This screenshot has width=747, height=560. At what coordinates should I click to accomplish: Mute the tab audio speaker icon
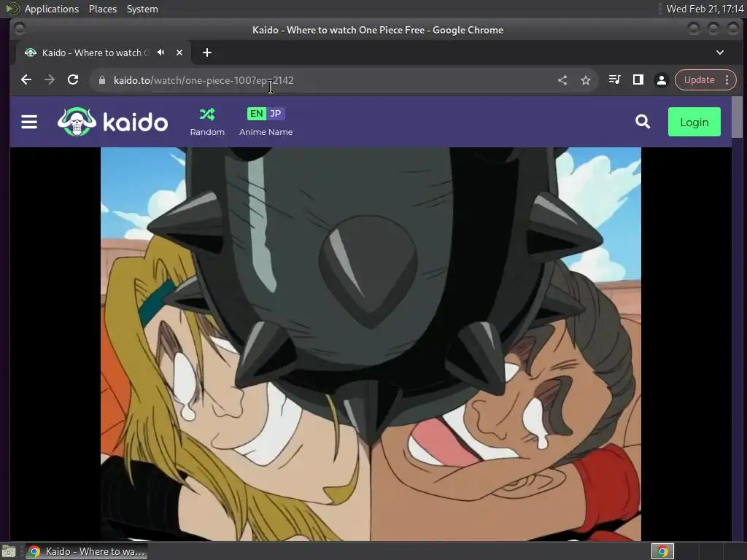(x=161, y=52)
